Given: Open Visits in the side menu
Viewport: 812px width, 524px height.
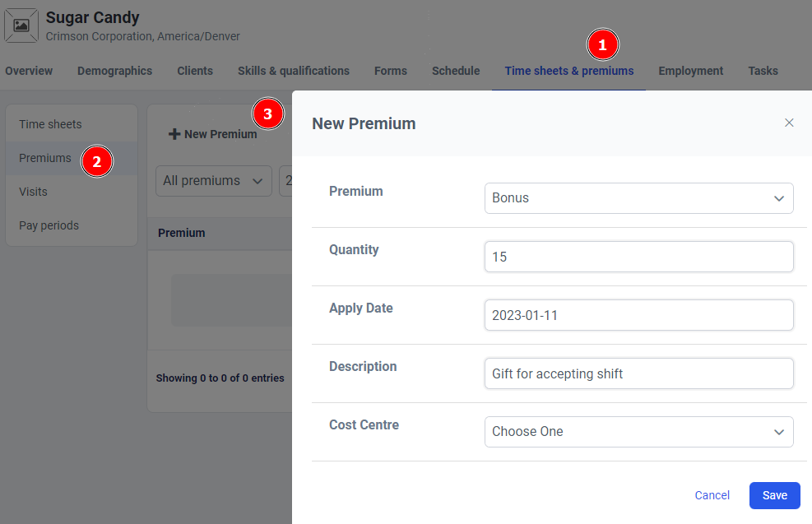Looking at the screenshot, I should pyautogui.click(x=33, y=192).
